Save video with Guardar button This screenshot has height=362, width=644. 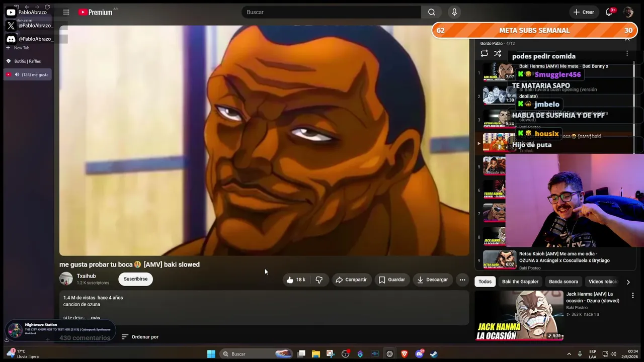pyautogui.click(x=391, y=280)
